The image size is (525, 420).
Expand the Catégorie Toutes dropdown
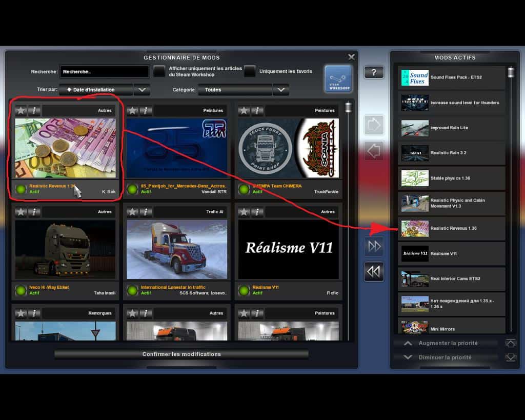235,90
